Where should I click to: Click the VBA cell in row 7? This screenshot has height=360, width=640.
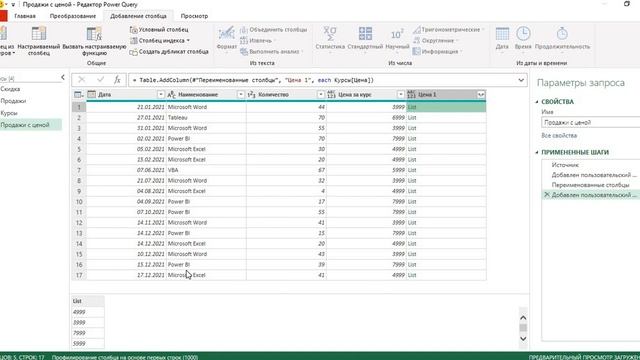[206, 170]
